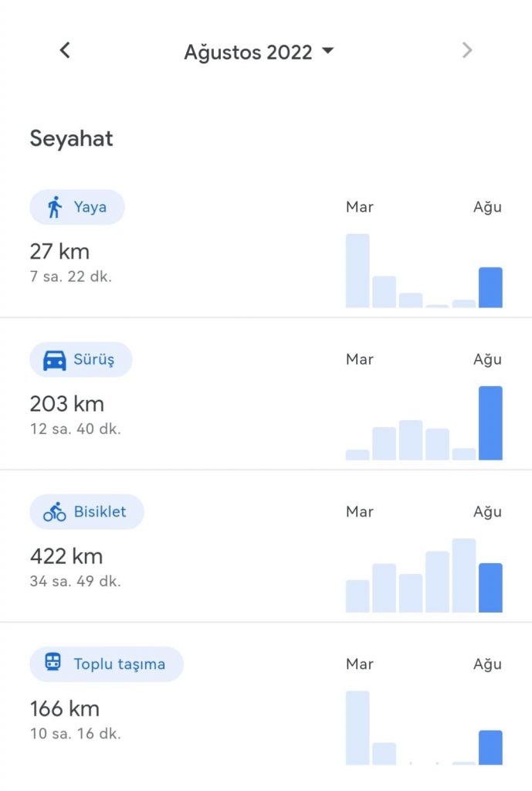Select the Yaya travel chip
The height and width of the screenshot is (791, 532).
click(x=77, y=207)
